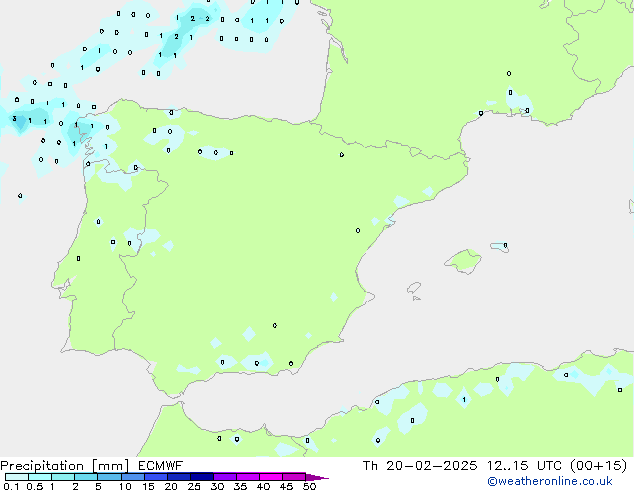Click the 5 mm precipitation value off Galicia

[x=15, y=119]
